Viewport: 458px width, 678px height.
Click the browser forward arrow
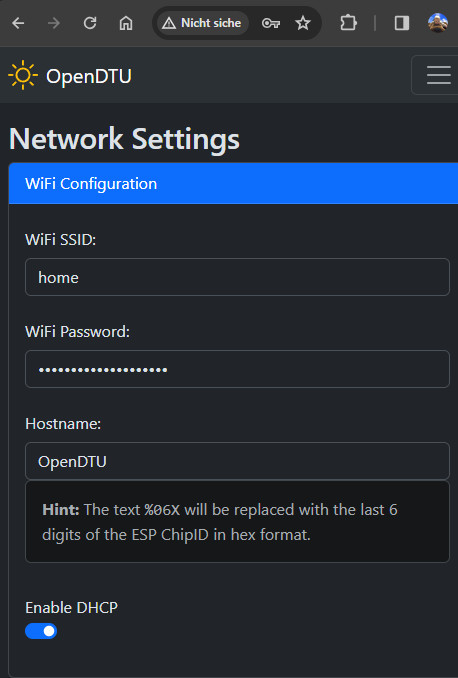click(x=54, y=23)
